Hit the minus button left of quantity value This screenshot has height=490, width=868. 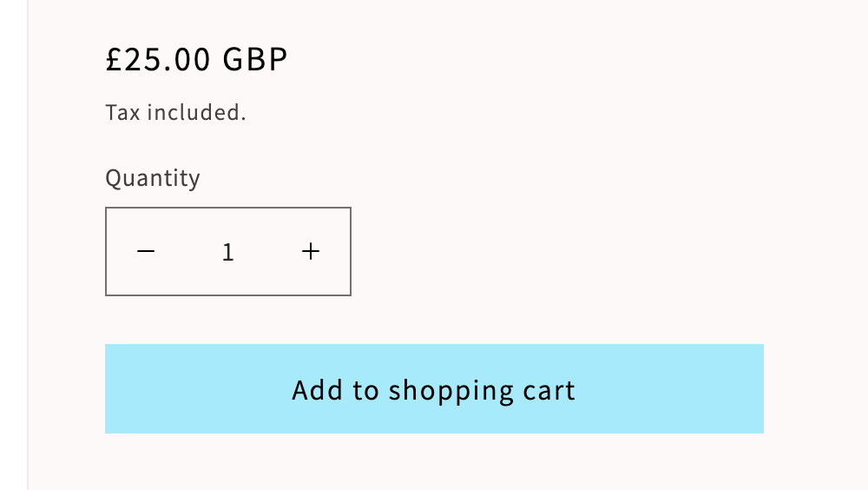point(146,252)
